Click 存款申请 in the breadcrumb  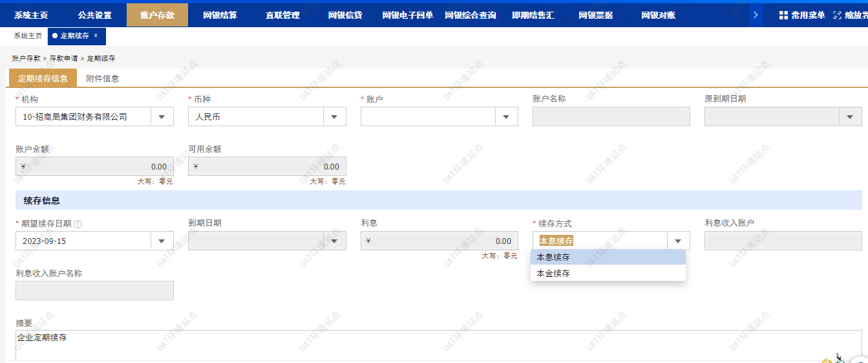tap(63, 58)
